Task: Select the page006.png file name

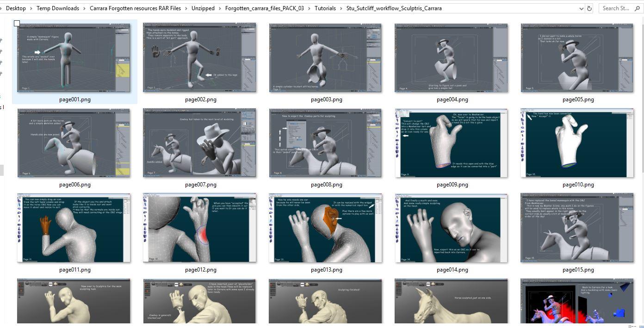Action: coord(75,185)
